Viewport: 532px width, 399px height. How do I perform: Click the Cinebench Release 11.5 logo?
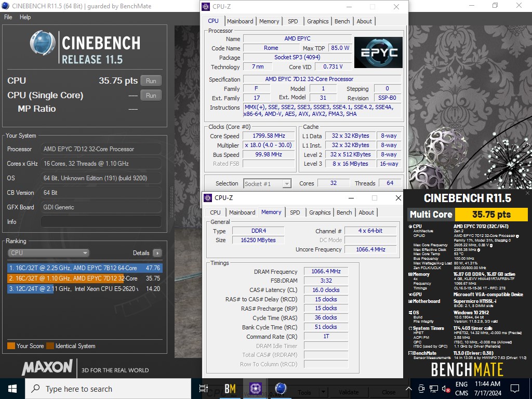[85, 47]
